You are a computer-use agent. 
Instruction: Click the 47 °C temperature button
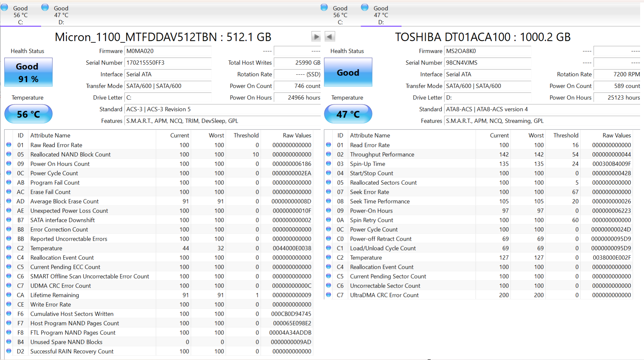point(348,114)
